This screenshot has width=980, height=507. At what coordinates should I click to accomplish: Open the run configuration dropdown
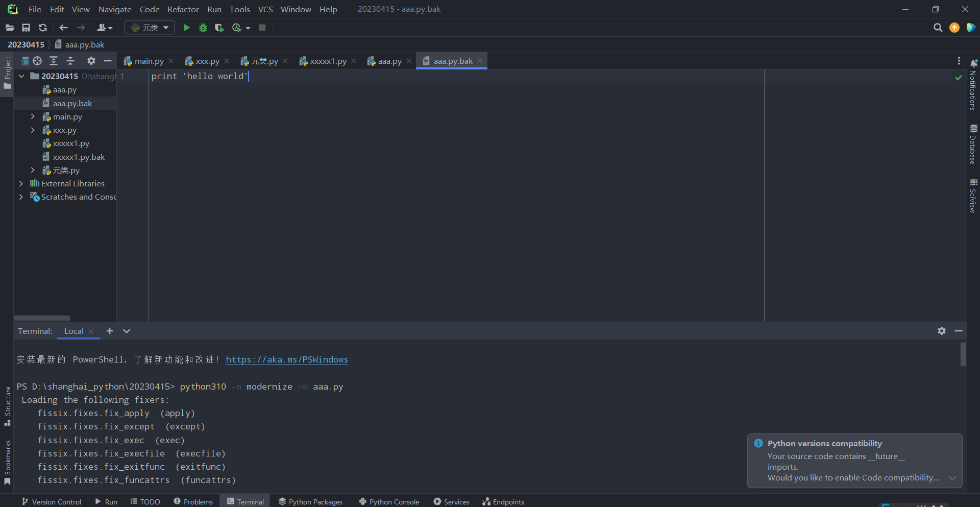pyautogui.click(x=150, y=28)
